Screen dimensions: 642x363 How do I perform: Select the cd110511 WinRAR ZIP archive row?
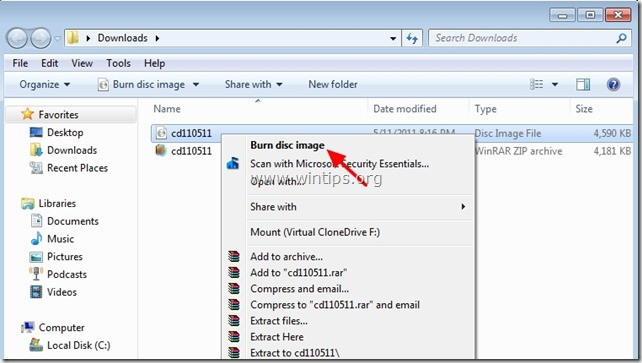[x=392, y=151]
